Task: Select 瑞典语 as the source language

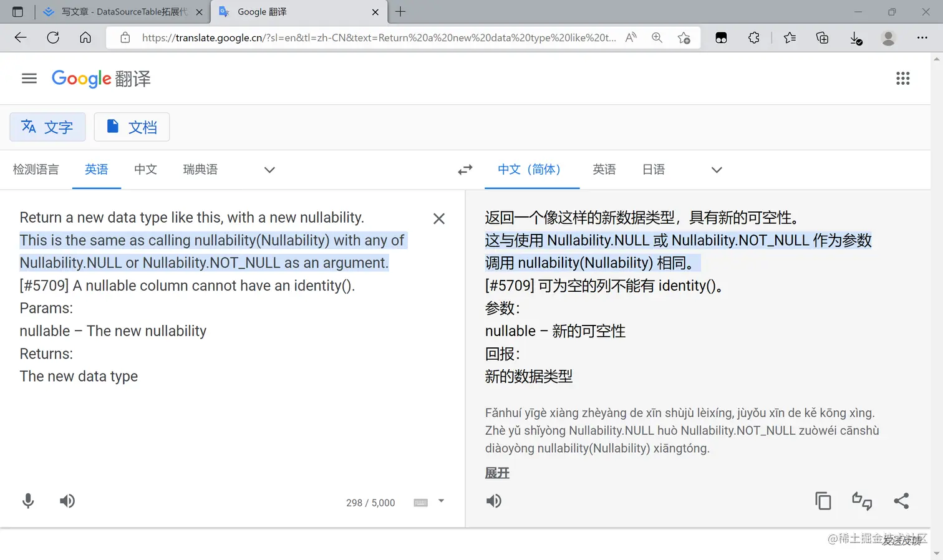Action: tap(200, 170)
